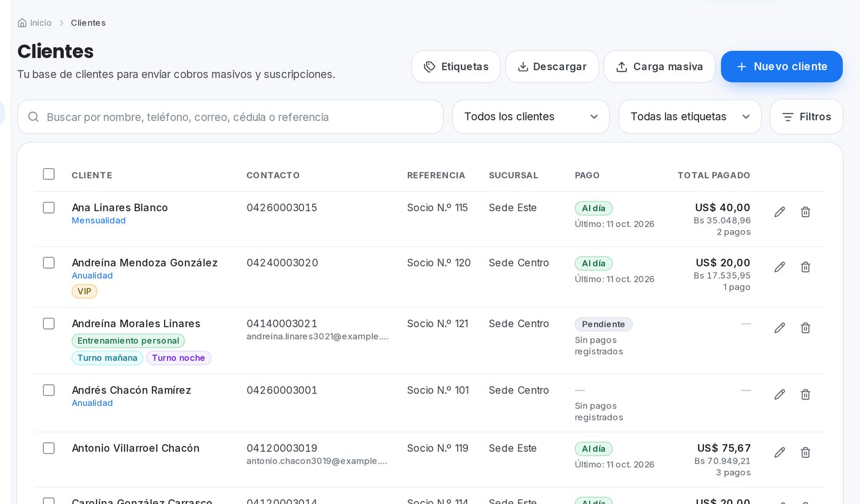Image resolution: width=860 pixels, height=504 pixels.
Task: Click the CLIENTE column header
Action: 92,175
